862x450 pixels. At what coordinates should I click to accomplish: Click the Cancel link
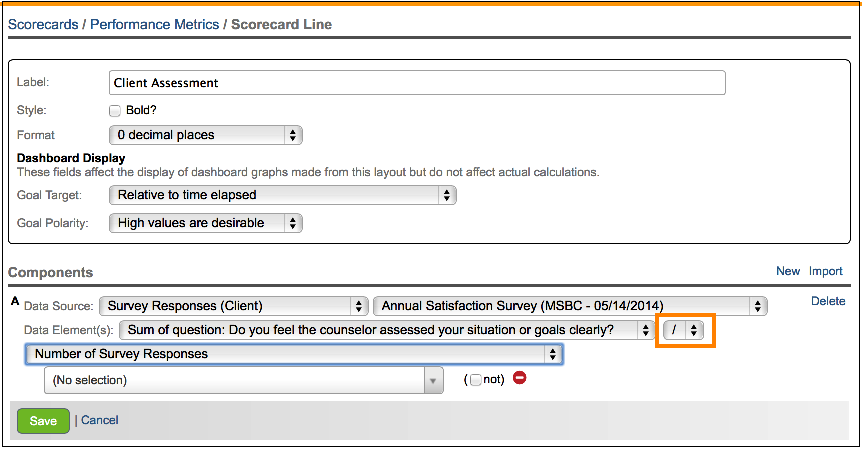point(99,420)
